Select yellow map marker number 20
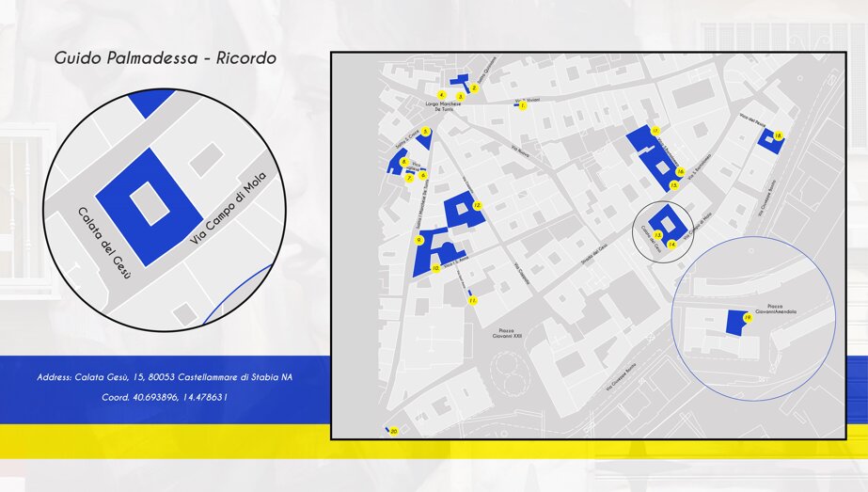The height and width of the screenshot is (492, 868). pyautogui.click(x=394, y=431)
